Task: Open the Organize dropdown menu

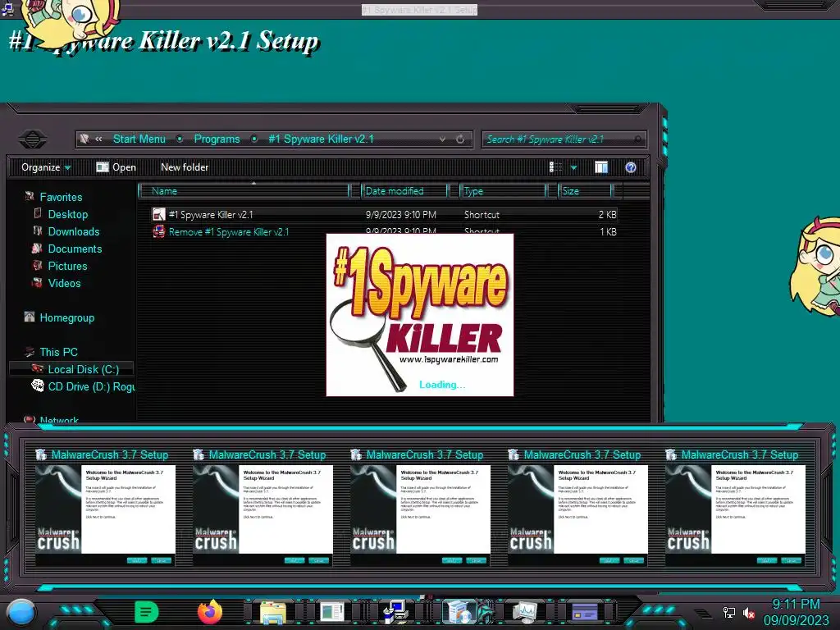Action: point(46,167)
